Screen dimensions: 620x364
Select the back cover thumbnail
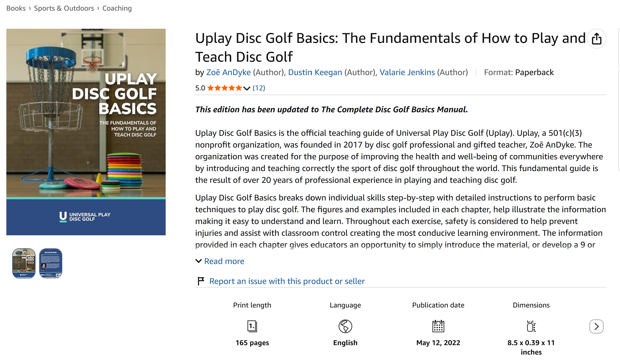pos(51,263)
